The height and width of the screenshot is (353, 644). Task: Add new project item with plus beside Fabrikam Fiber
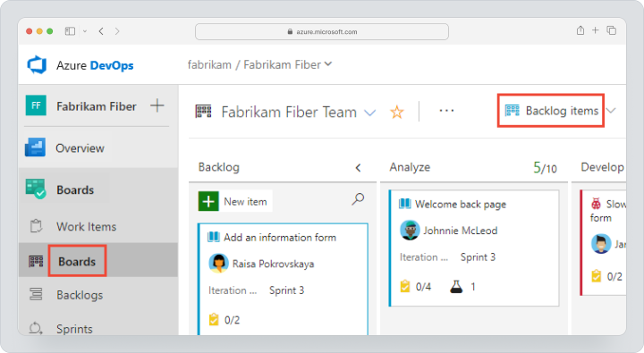pos(157,105)
